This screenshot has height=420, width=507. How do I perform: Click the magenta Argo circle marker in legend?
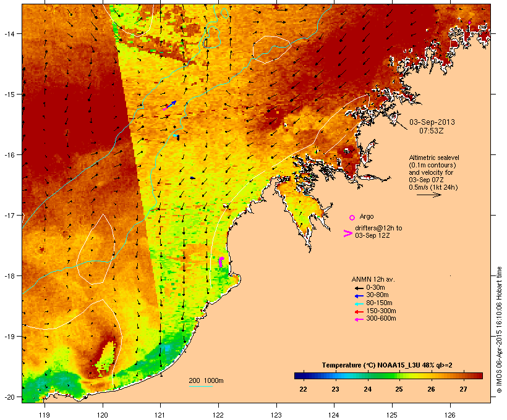pos(352,217)
